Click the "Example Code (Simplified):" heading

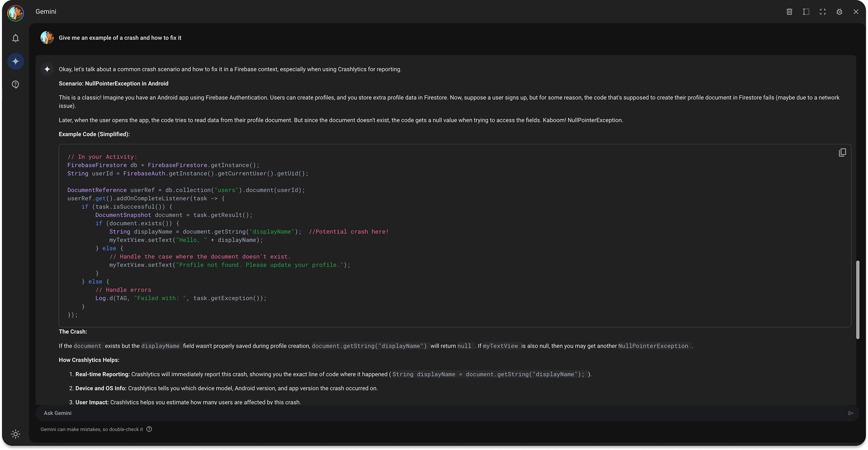click(94, 134)
